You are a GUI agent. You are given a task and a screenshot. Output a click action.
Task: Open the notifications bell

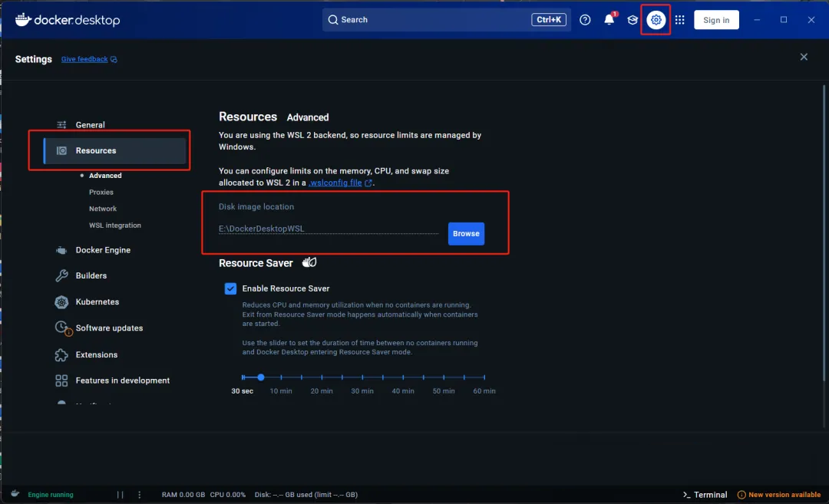coord(609,19)
